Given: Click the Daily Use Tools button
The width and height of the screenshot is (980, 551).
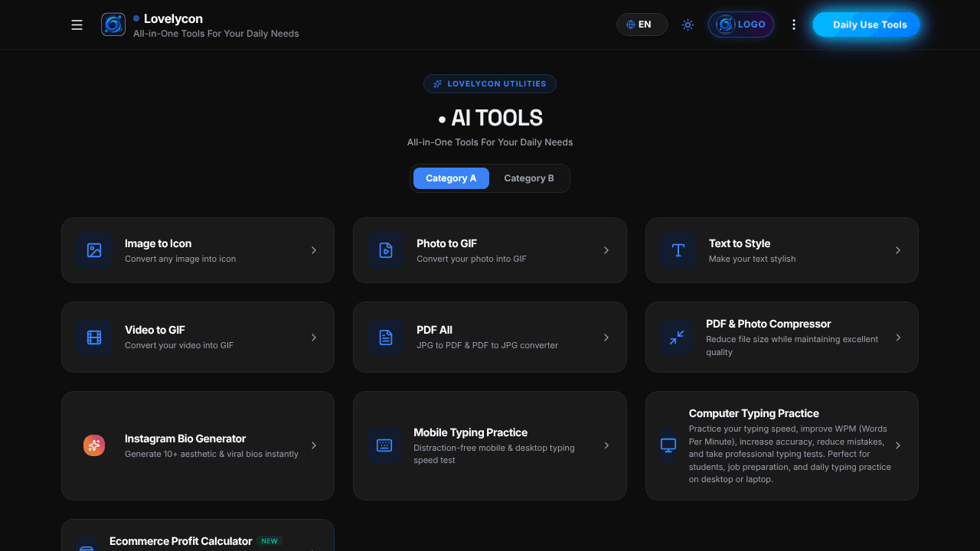Looking at the screenshot, I should click(x=866, y=24).
